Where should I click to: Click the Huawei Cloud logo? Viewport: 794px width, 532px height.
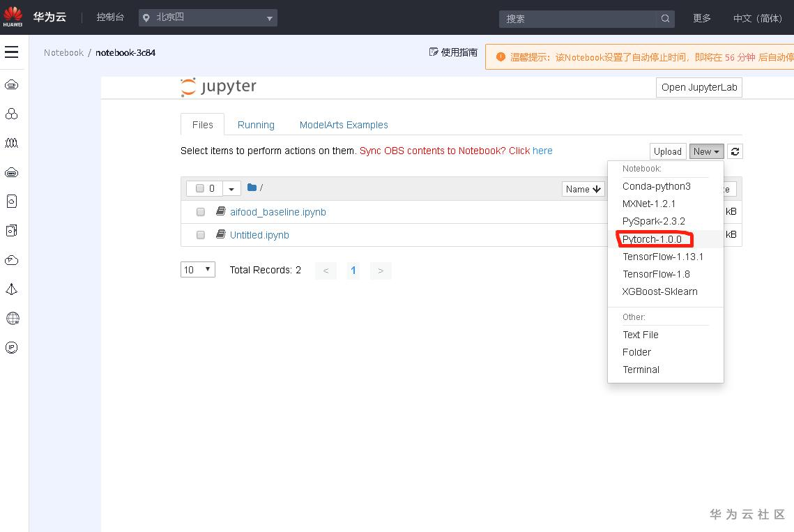(x=13, y=17)
